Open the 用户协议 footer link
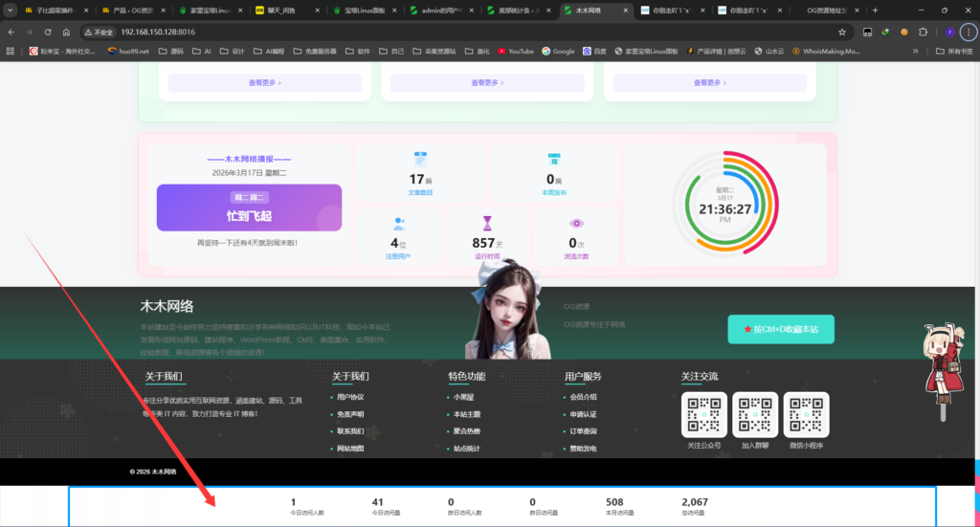Image resolution: width=980 pixels, height=527 pixels. (x=350, y=397)
